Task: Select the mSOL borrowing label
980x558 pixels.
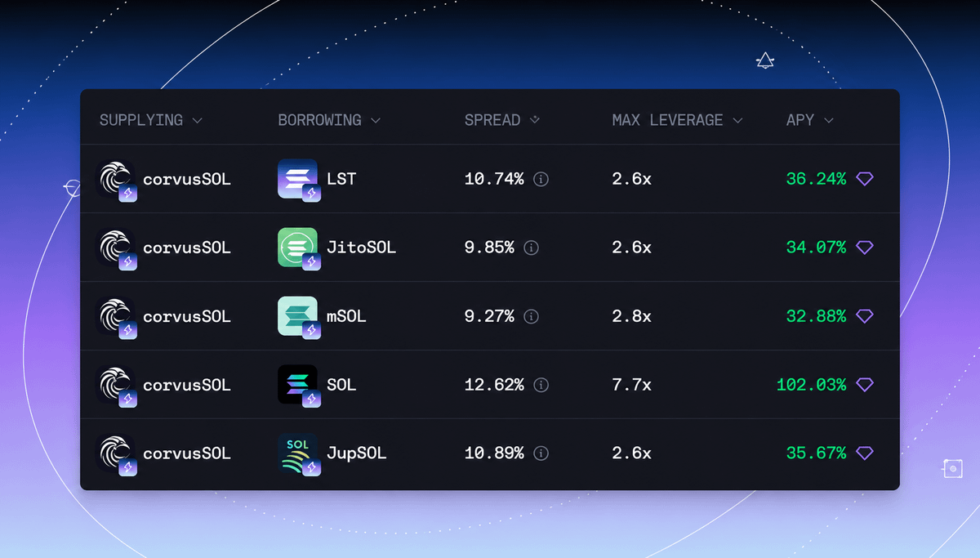Action: [x=346, y=316]
